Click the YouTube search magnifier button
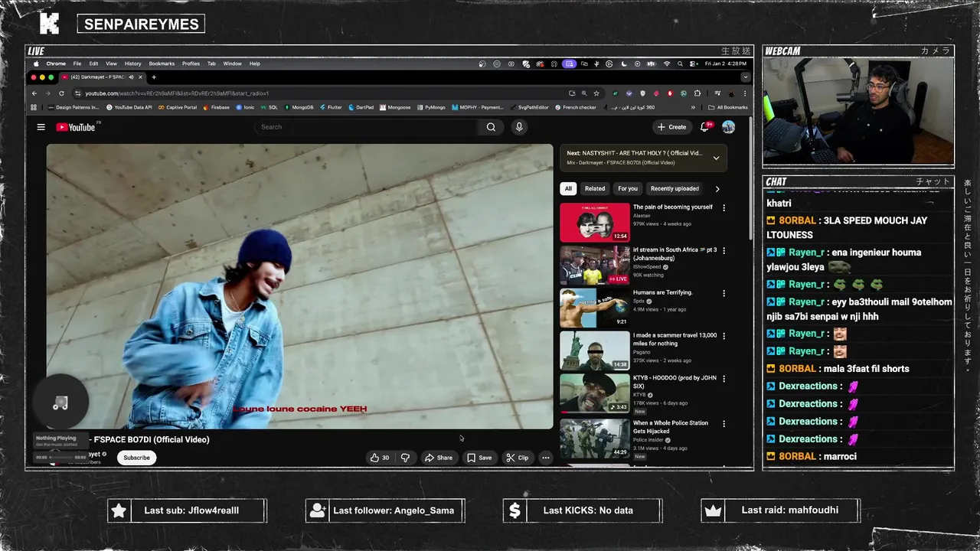Viewport: 980px width, 551px height. pos(491,127)
